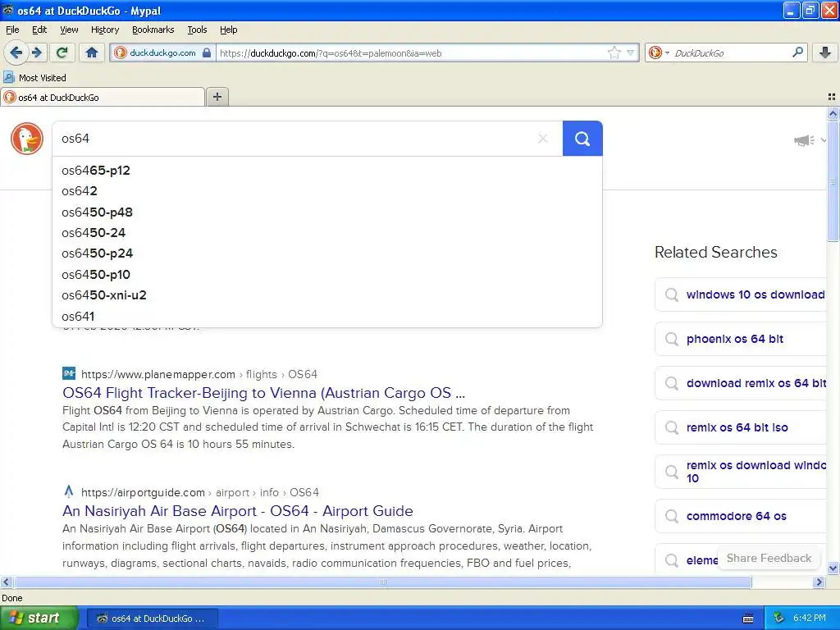
Task: Click the horizontal scrollbar thumb
Action: (x=382, y=582)
